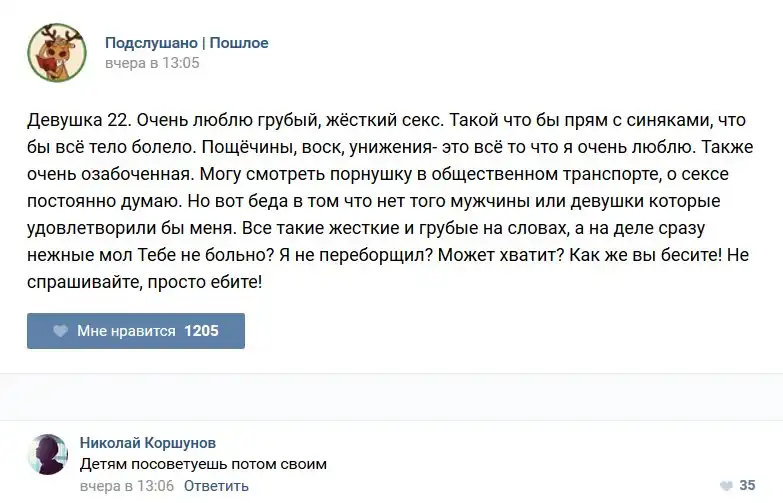Open the deer avatar of the group
783x503 pixels.
pyautogui.click(x=56, y=52)
